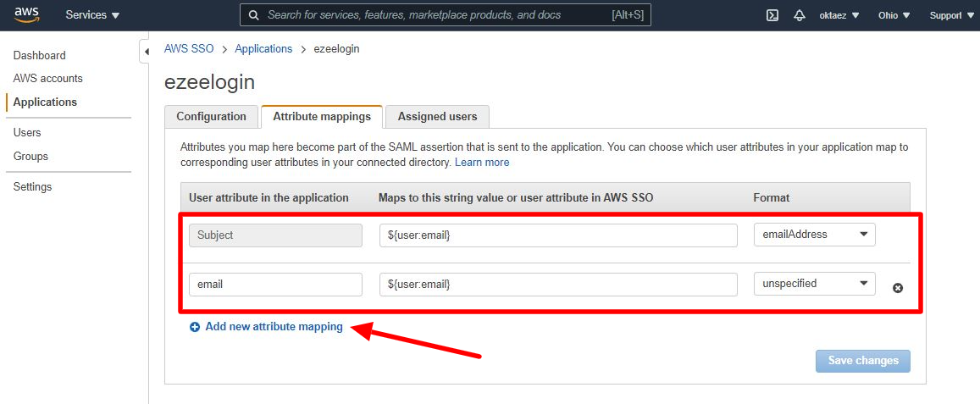Image resolution: width=980 pixels, height=404 pixels.
Task: Click the email mapping value field
Action: (x=558, y=284)
